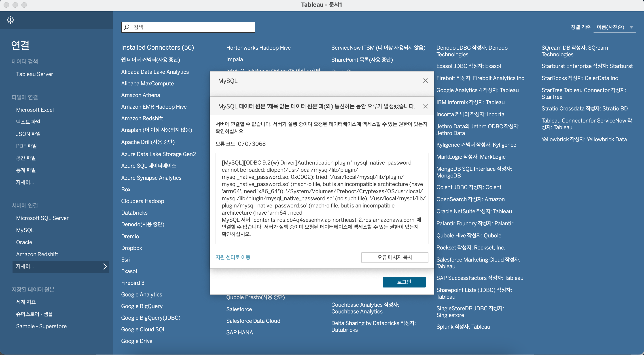Select 웹 데이터 커넥터(사용 중단) connector

point(150,60)
